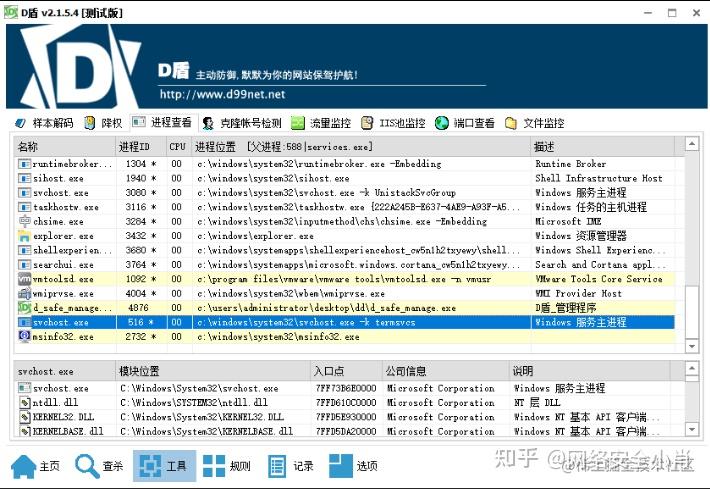710x489 pixels.
Task: Open the 规则 section
Action: coord(227,466)
